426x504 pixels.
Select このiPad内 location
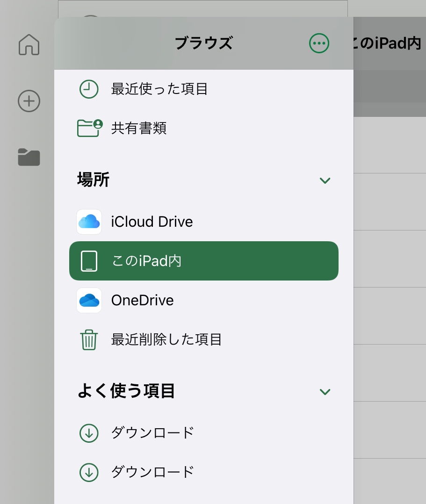(204, 261)
